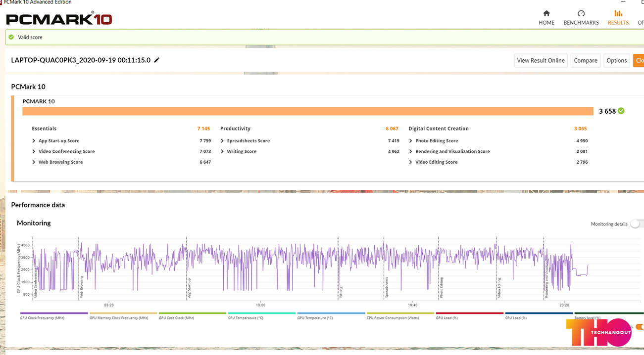
Task: Expand the Web Browsing Score row
Action: click(x=34, y=162)
